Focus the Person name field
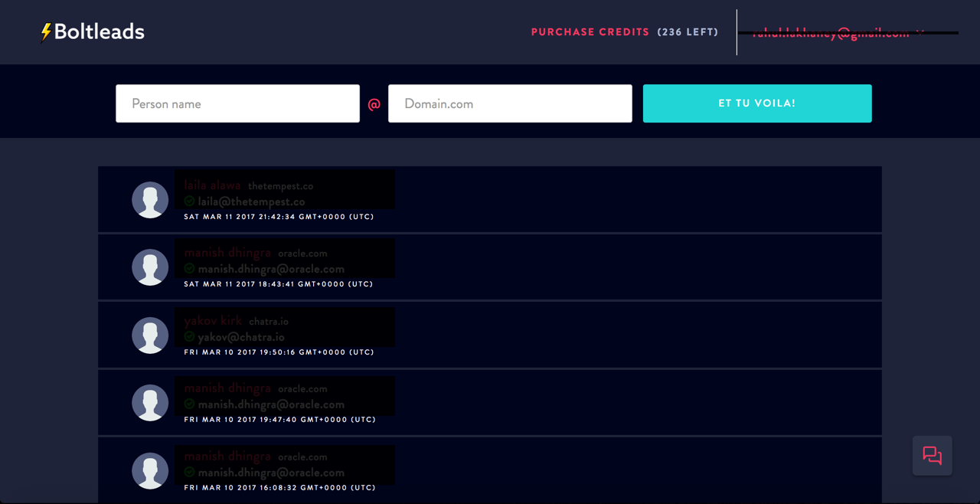980x504 pixels. (237, 103)
